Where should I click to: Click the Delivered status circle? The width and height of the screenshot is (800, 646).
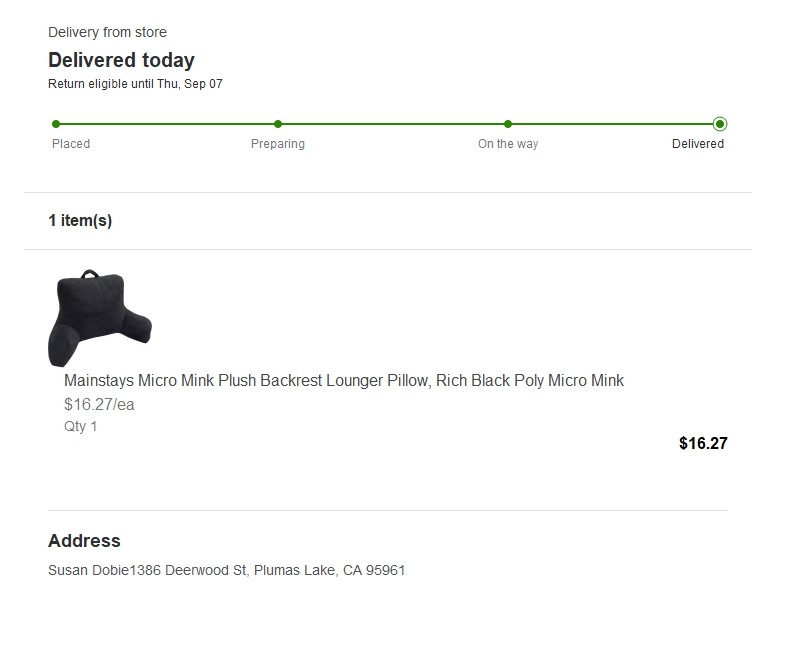(x=719, y=124)
